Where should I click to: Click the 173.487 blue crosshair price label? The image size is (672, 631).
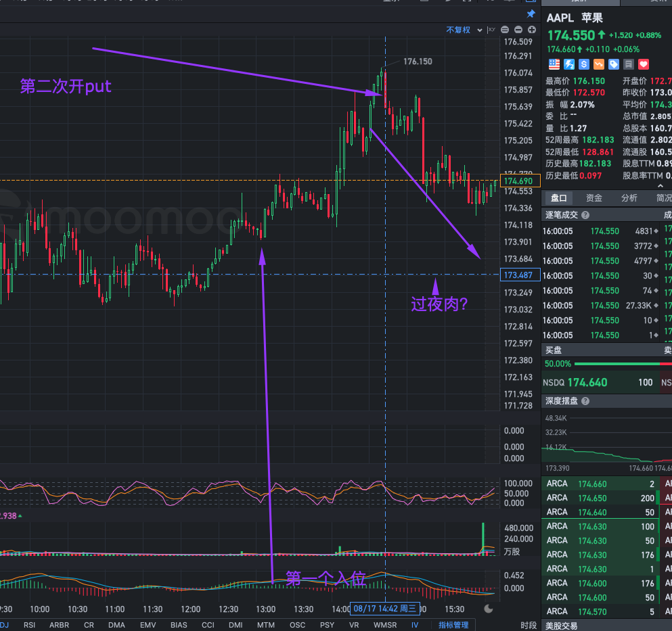click(x=520, y=275)
